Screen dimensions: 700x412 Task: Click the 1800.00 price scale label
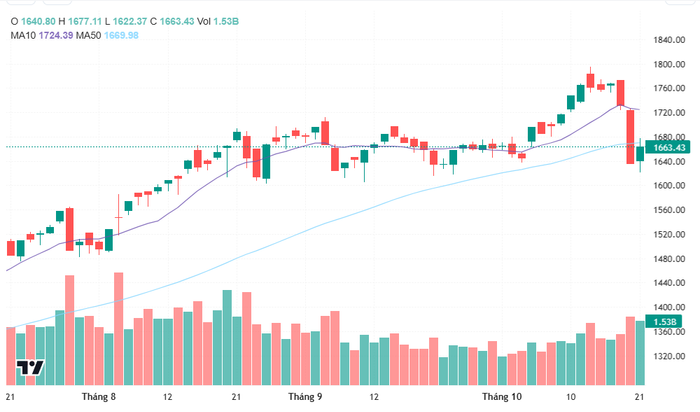[x=670, y=65]
